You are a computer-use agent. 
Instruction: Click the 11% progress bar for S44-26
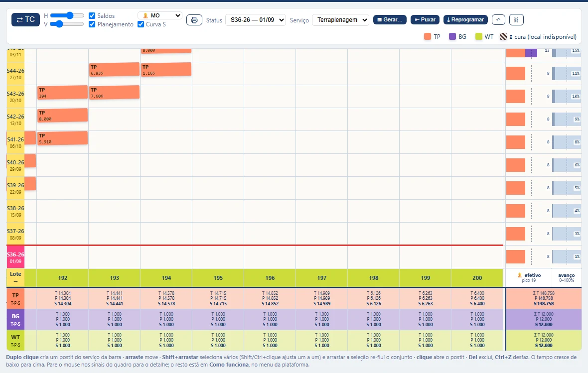tap(567, 74)
